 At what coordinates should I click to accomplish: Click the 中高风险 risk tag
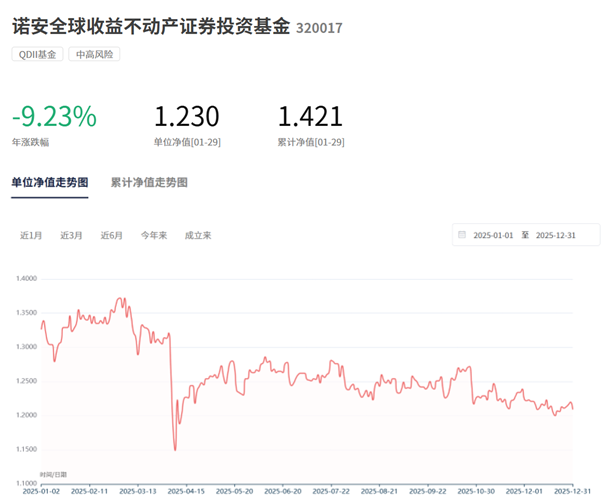95,54
